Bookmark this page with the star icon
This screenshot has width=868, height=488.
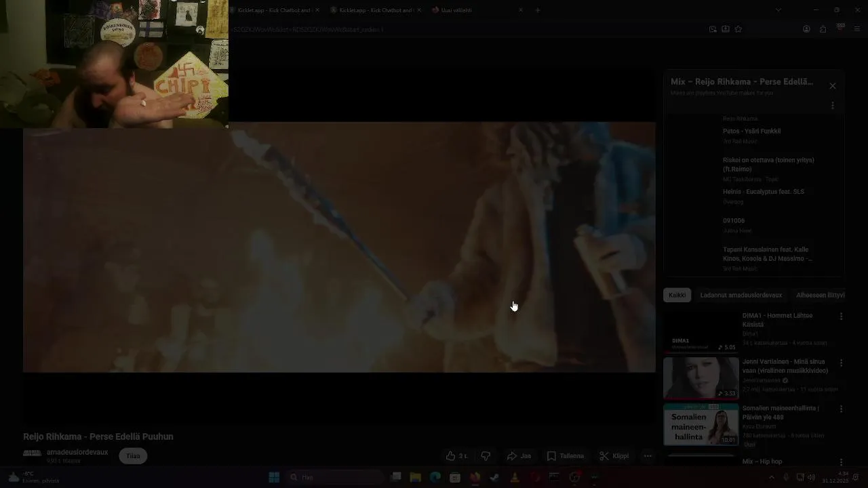[x=738, y=29]
